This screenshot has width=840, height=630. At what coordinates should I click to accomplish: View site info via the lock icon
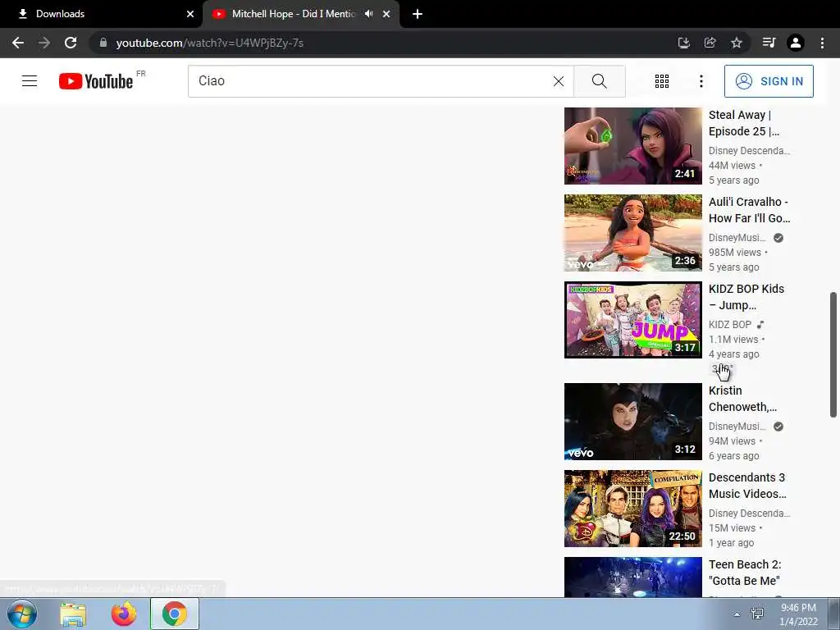[103, 43]
